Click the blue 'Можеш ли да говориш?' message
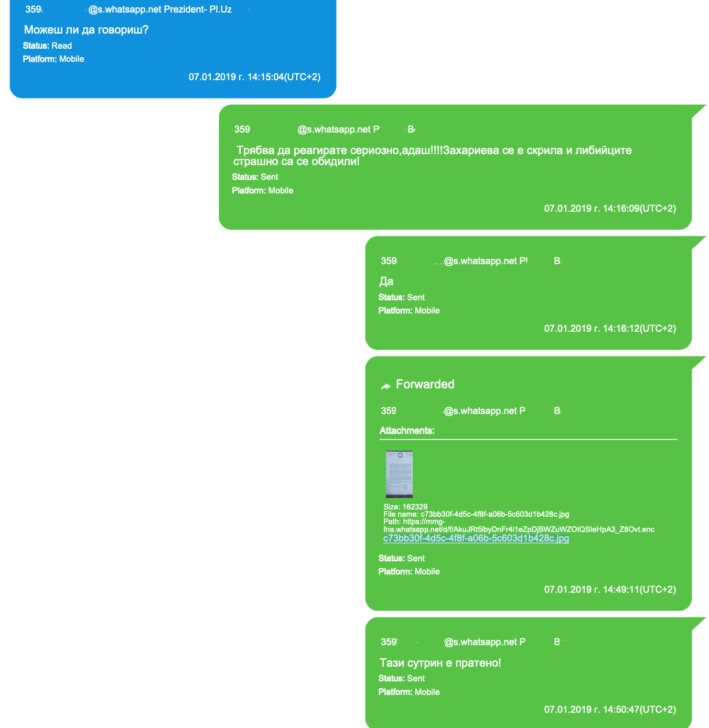Viewport: 709px width, 728px height. [x=87, y=30]
